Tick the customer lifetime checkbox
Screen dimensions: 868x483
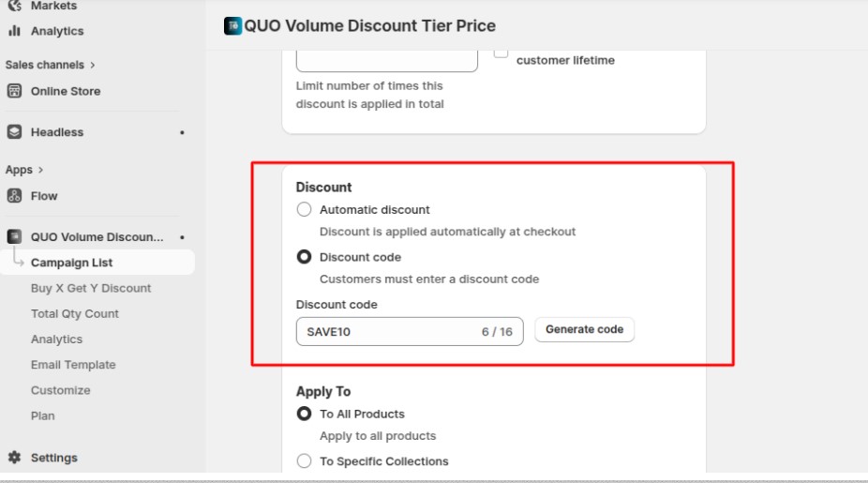coord(501,53)
